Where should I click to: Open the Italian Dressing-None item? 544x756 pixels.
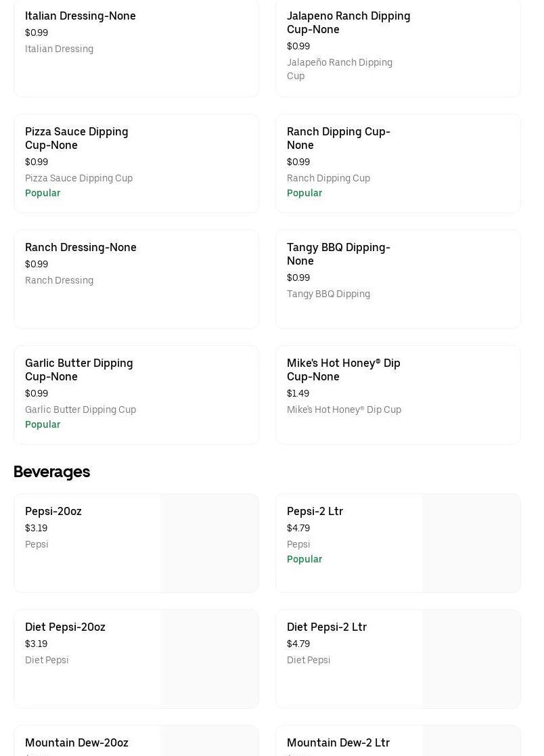(81, 16)
